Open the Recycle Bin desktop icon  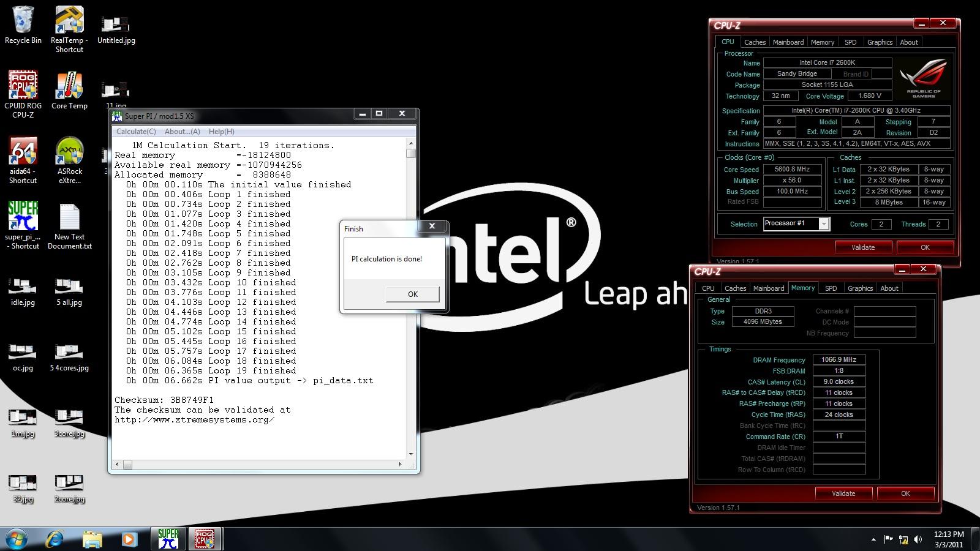click(23, 25)
